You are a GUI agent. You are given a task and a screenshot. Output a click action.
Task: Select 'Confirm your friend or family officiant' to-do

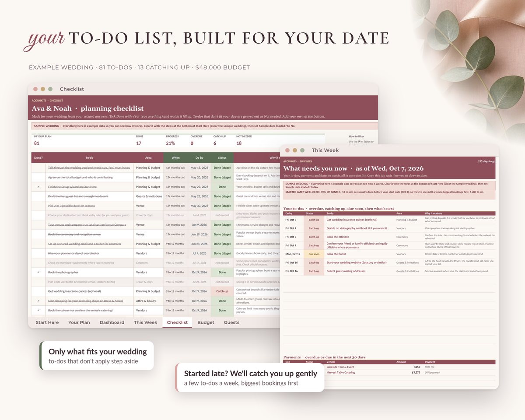coord(357,245)
